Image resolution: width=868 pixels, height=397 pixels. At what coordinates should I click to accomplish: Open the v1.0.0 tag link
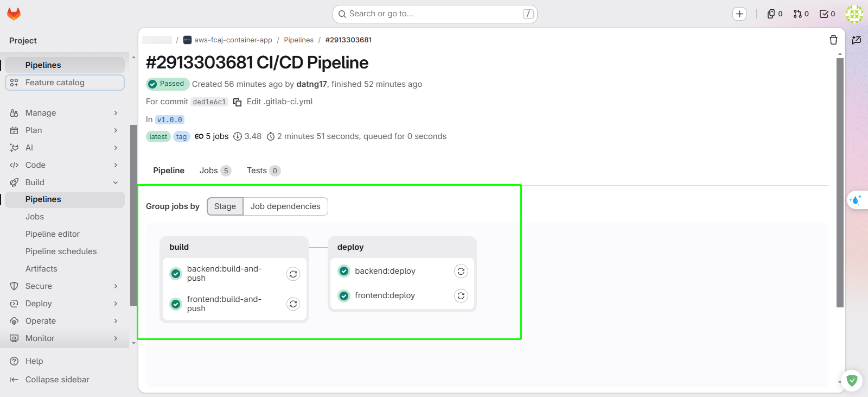(x=170, y=119)
